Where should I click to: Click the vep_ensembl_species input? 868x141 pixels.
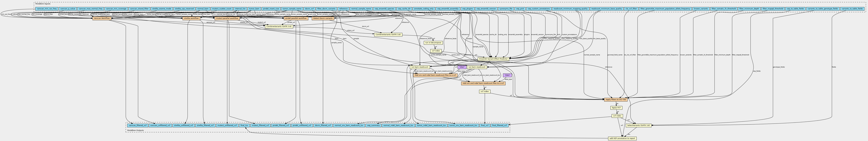[384, 9]
